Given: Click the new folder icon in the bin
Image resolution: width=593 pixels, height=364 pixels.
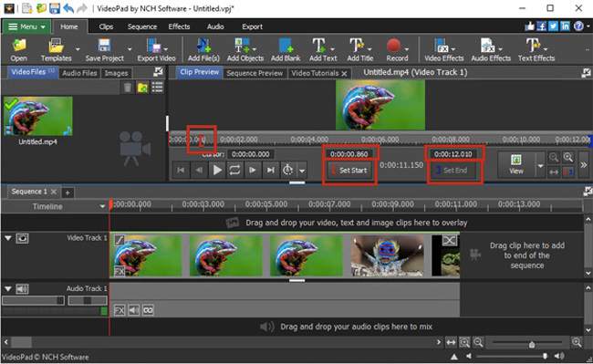Looking at the screenshot, I should (142, 88).
